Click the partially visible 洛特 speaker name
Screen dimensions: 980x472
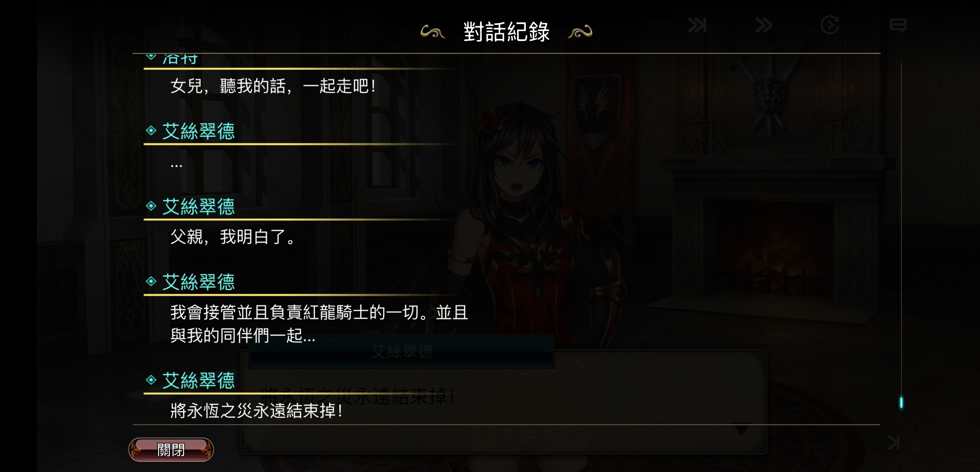[x=180, y=59]
